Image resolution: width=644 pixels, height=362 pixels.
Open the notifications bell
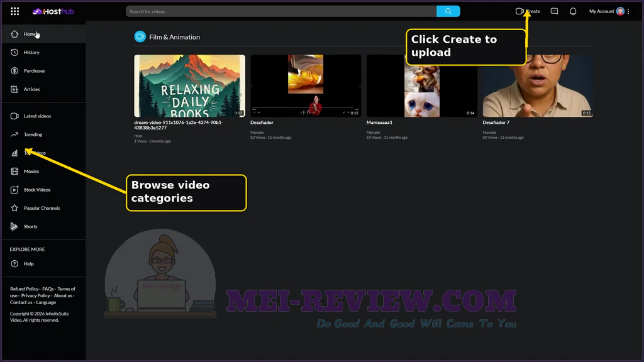coord(573,11)
